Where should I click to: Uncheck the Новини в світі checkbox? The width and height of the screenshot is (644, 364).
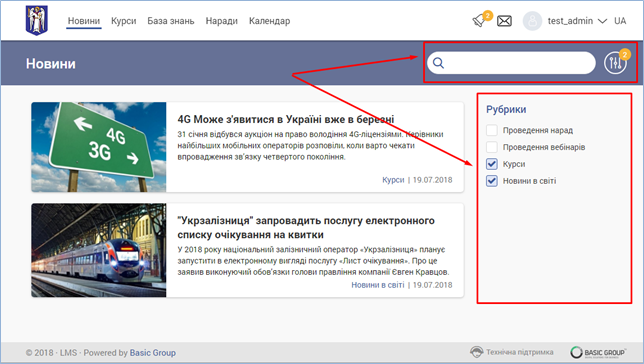click(492, 181)
